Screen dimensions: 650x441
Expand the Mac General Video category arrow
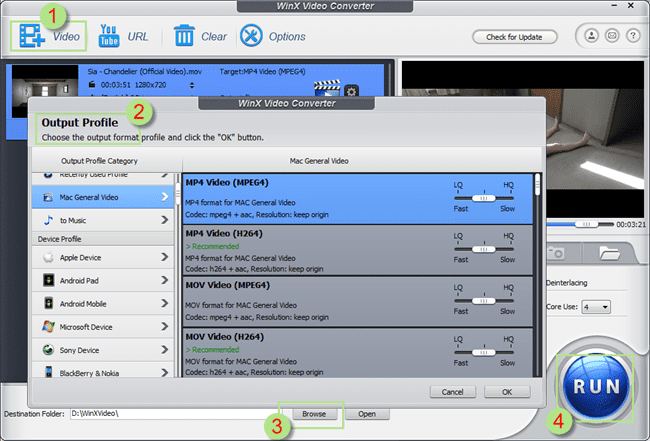[x=165, y=196]
